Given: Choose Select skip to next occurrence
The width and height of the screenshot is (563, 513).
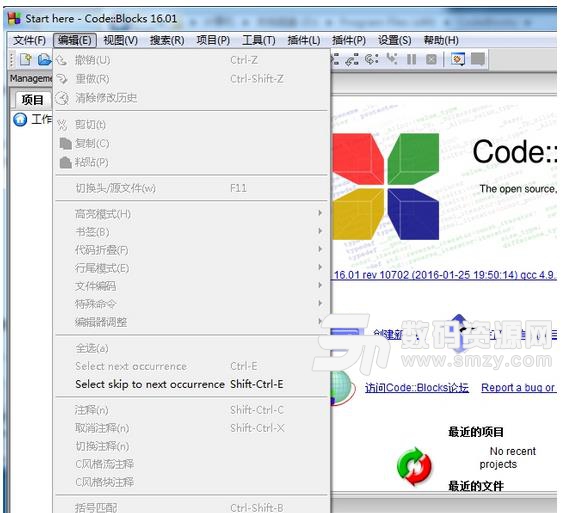Looking at the screenshot, I should tap(192, 384).
